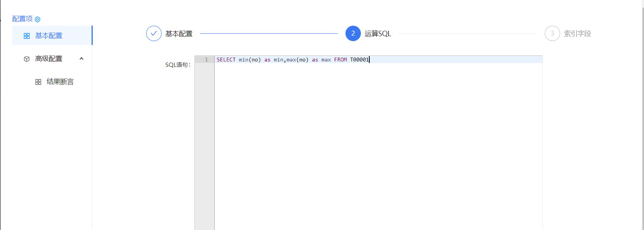Click the cube icon beside 高级配置
The height and width of the screenshot is (230, 644).
(x=27, y=59)
